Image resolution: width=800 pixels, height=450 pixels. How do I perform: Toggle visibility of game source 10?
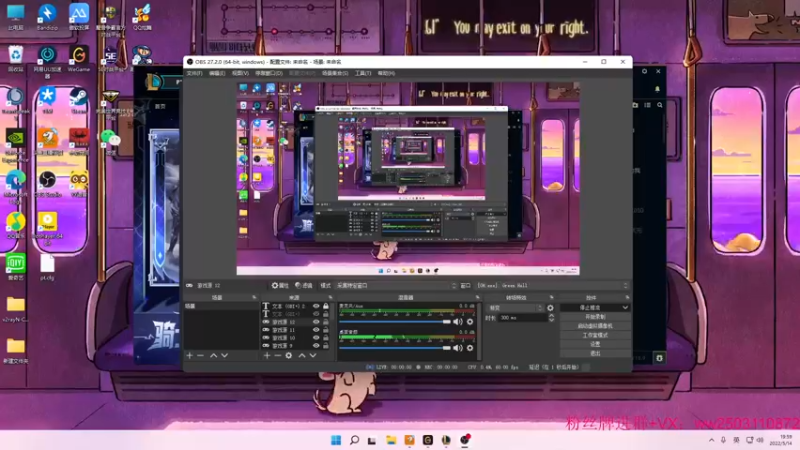[x=316, y=338]
